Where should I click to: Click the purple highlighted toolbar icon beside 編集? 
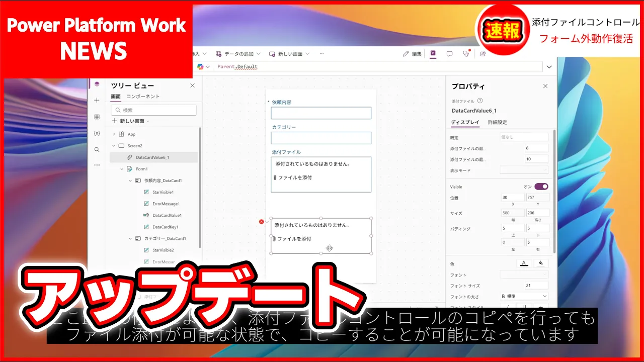(433, 53)
